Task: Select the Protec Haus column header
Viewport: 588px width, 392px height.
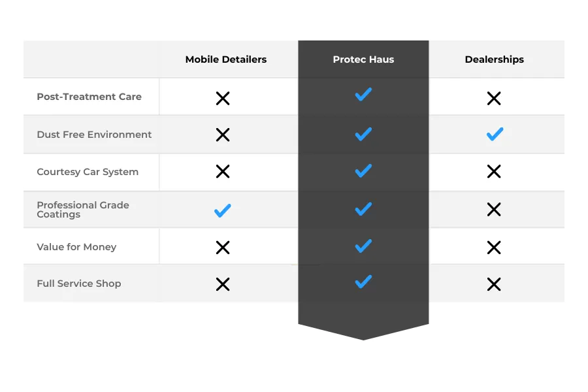Action: [363, 59]
